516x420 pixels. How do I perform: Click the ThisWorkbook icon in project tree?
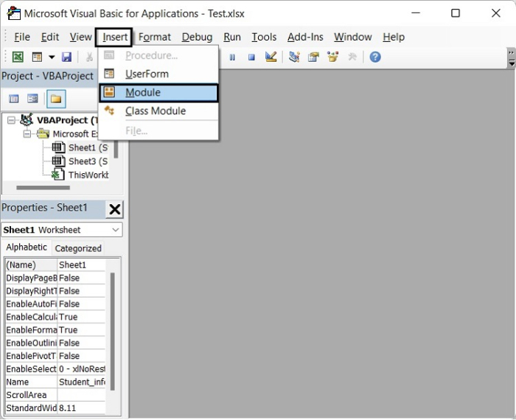click(x=58, y=175)
